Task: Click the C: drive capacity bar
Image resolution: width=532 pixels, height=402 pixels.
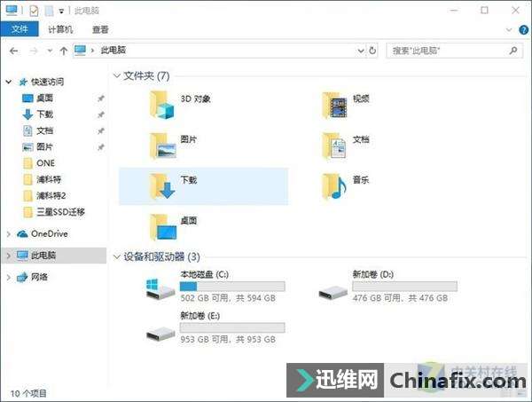Action: click(232, 287)
